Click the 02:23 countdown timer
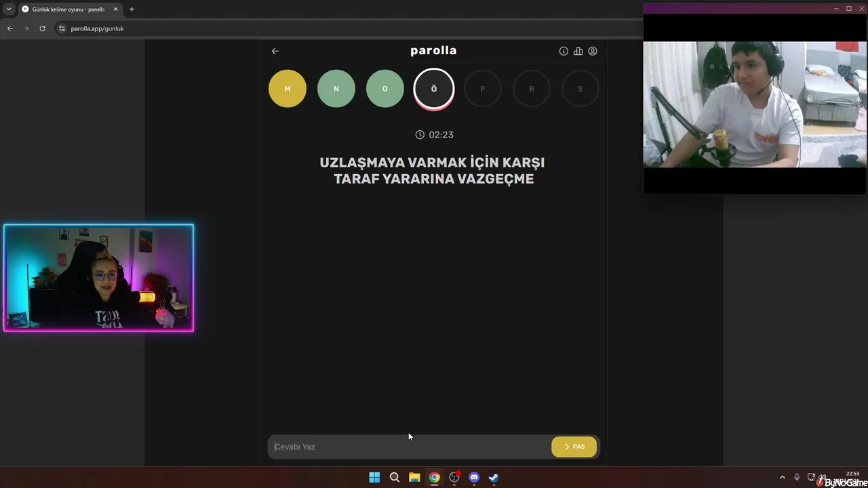Screen dimensions: 868x488 [434, 135]
